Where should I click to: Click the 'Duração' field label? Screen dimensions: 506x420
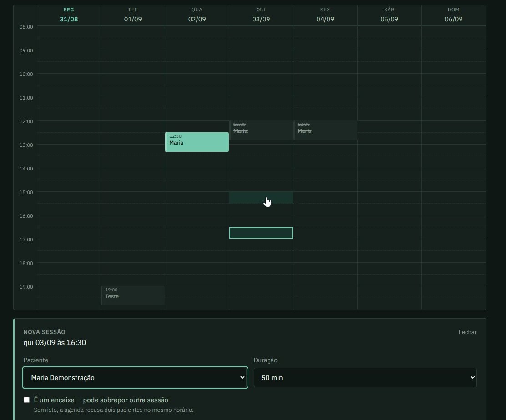(266, 360)
